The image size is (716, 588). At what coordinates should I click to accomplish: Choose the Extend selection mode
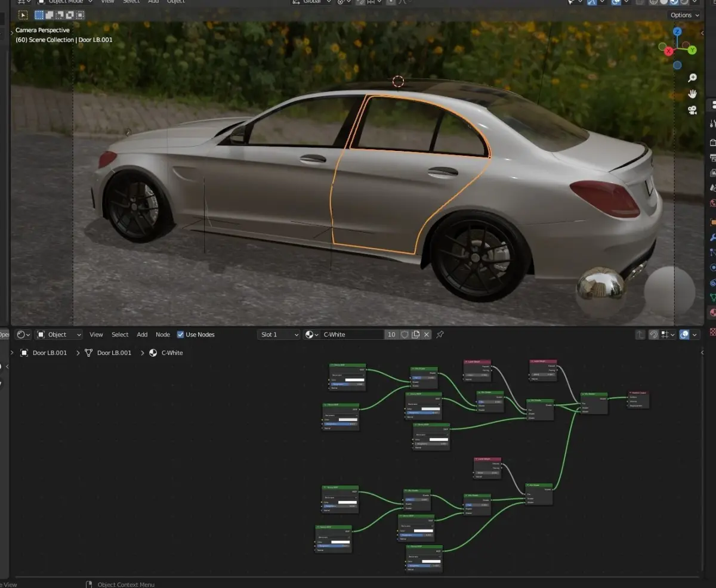click(50, 15)
